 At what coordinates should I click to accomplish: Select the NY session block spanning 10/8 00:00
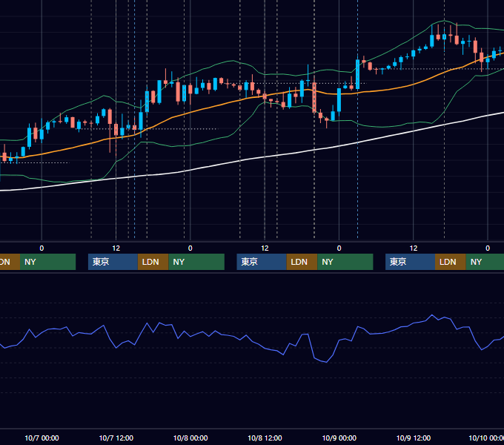[196, 262]
